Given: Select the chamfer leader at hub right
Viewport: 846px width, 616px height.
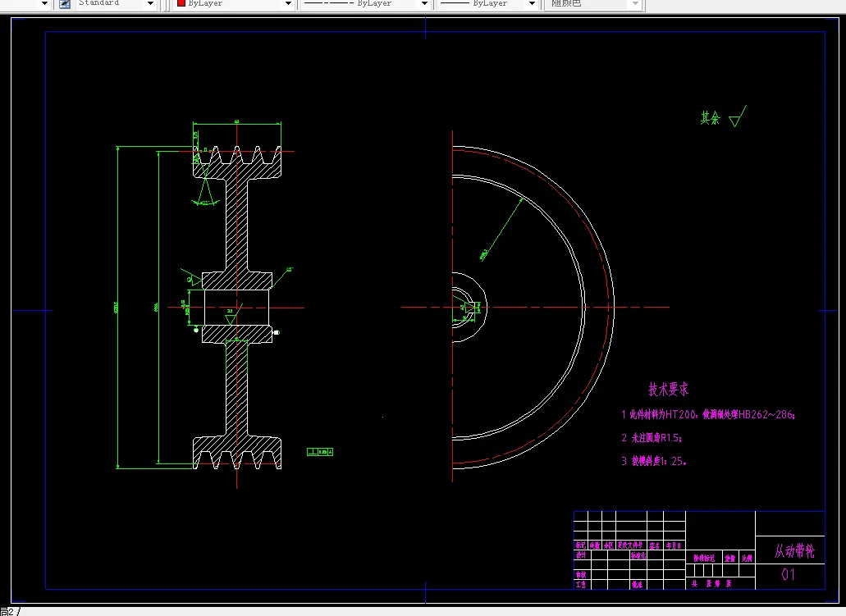Looking at the screenshot, I should pyautogui.click(x=281, y=277).
